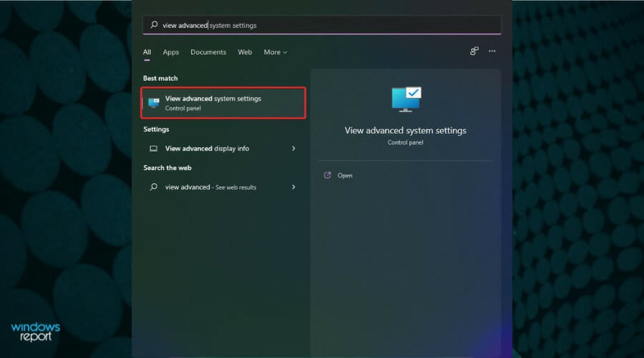This screenshot has height=358, width=644.
Task: Expand the More filter dropdown
Action: [x=275, y=52]
